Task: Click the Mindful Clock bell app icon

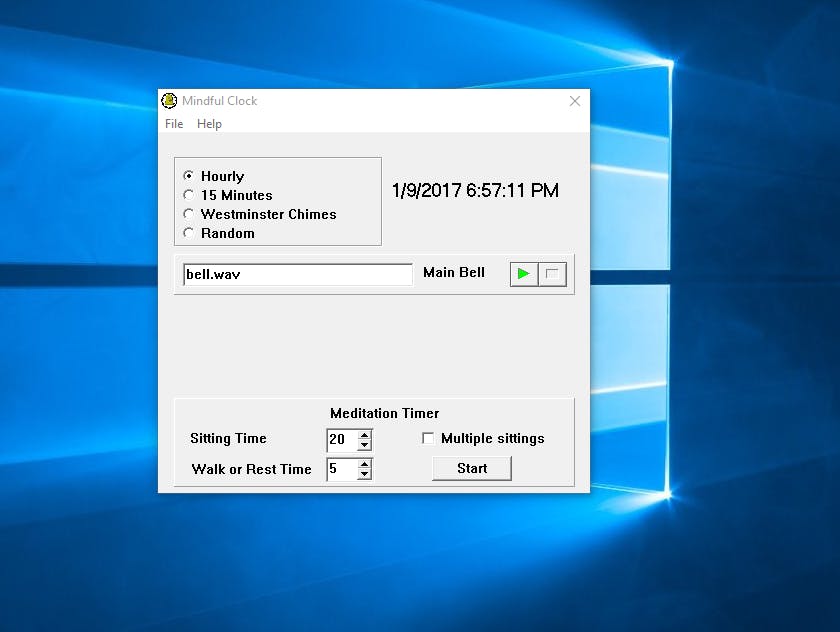Action: click(169, 101)
